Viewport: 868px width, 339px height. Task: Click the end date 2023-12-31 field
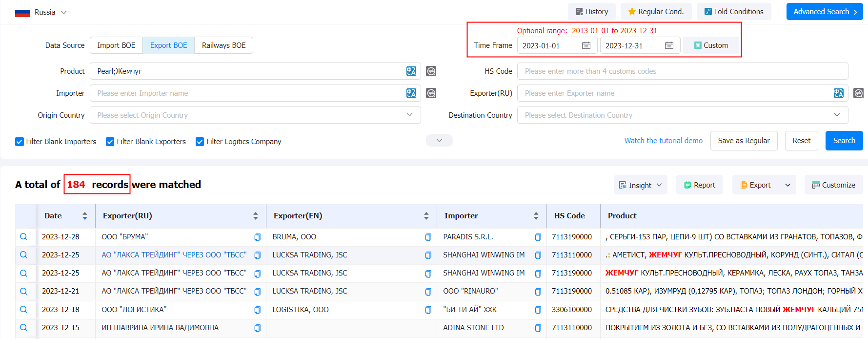[640, 45]
